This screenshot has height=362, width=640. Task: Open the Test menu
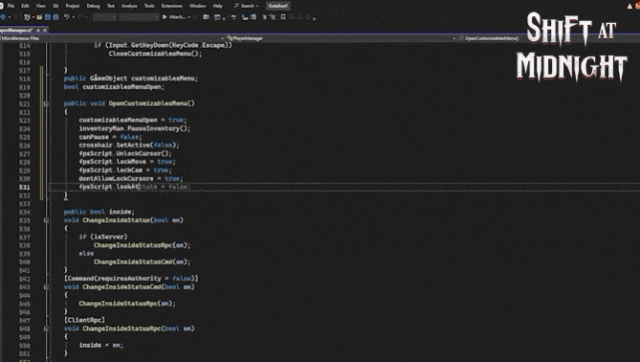coord(111,6)
